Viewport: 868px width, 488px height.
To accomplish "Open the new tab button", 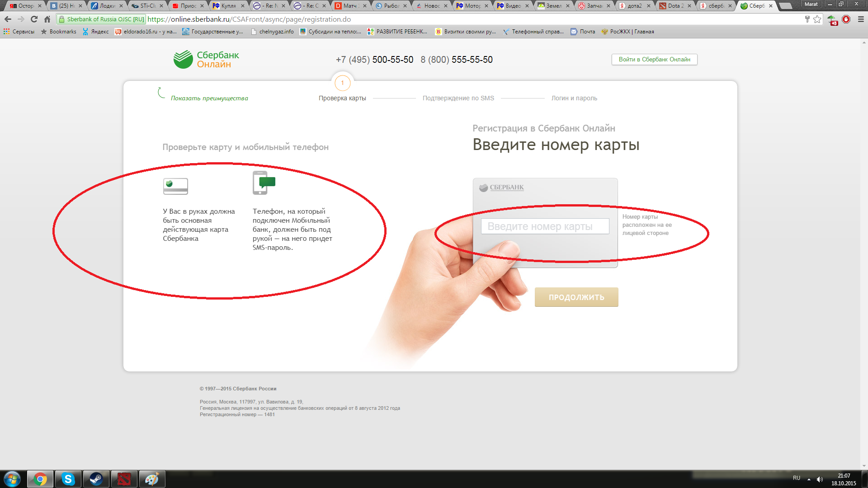I will 786,6.
